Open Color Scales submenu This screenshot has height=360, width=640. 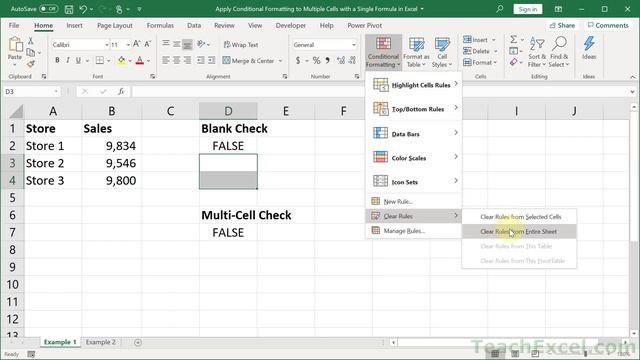point(414,158)
